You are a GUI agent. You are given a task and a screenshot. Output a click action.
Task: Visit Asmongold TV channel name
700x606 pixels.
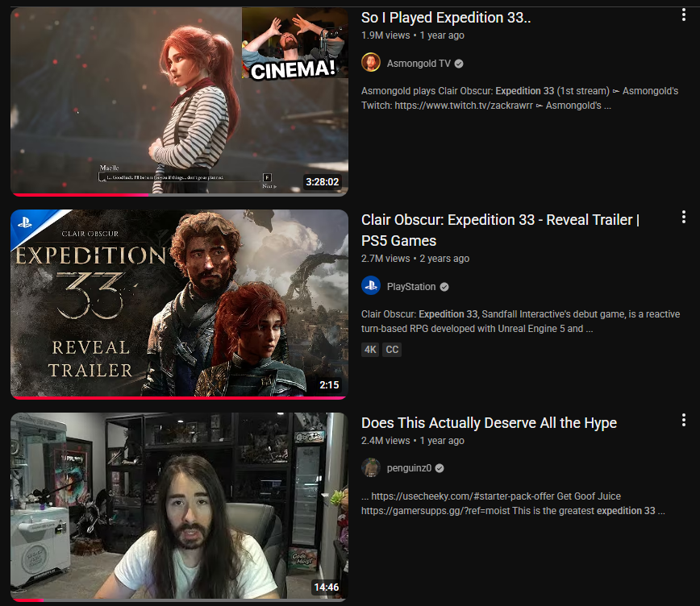click(419, 64)
